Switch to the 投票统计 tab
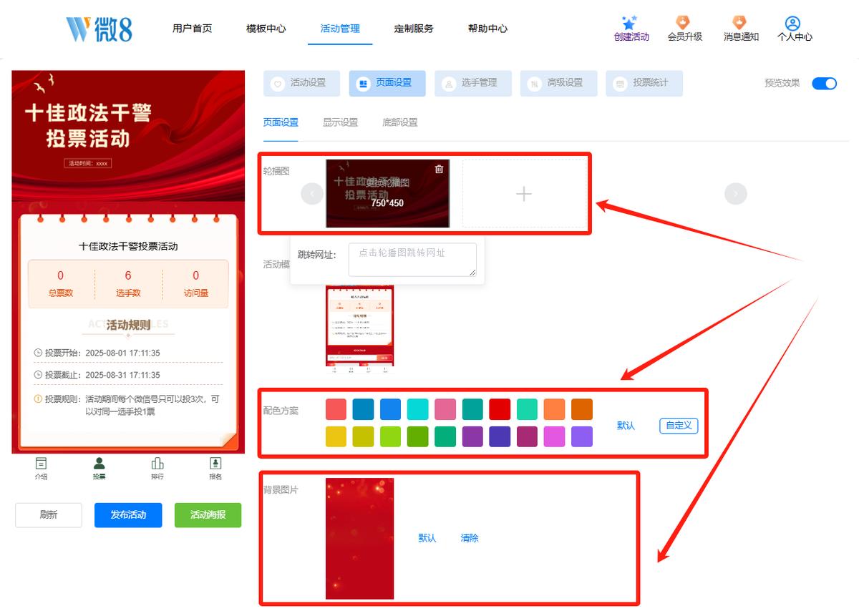Screen dimensions: 859x616 coord(644,83)
